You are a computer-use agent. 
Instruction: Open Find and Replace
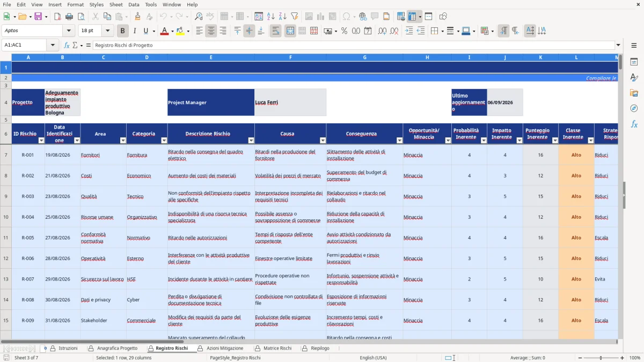pos(199,17)
